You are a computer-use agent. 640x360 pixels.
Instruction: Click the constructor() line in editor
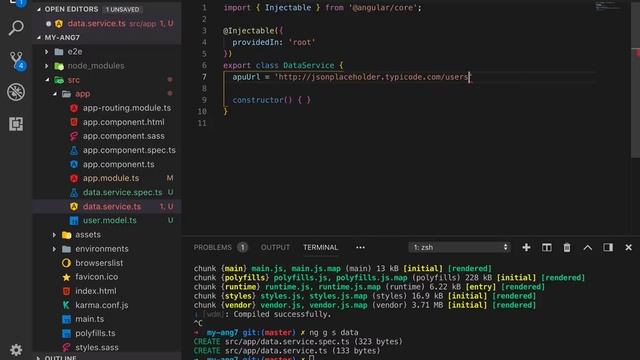pyautogui.click(x=271, y=100)
